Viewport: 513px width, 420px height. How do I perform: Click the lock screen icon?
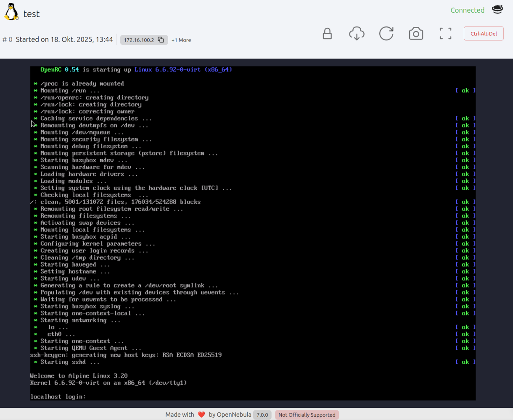point(327,34)
